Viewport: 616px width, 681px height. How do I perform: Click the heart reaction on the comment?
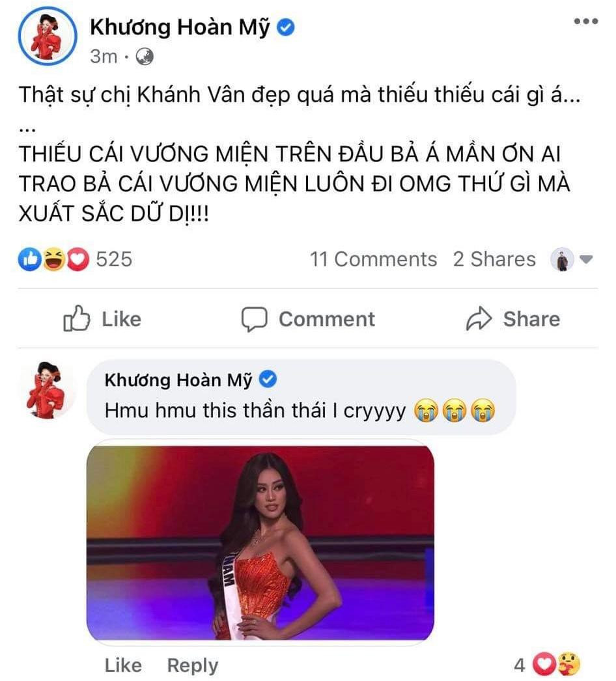click(x=545, y=663)
